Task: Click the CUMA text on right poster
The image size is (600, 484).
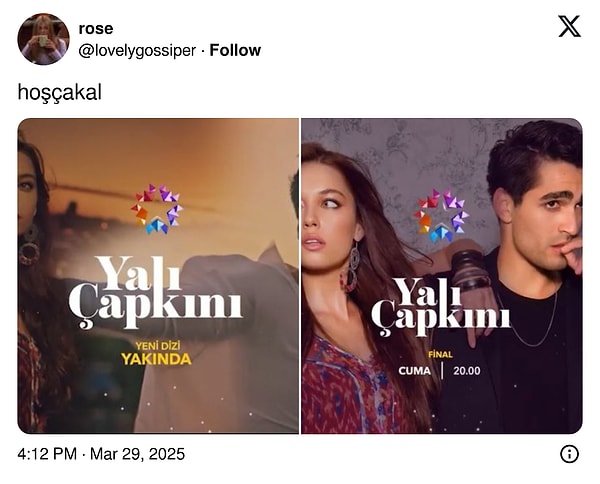Action: 414,371
